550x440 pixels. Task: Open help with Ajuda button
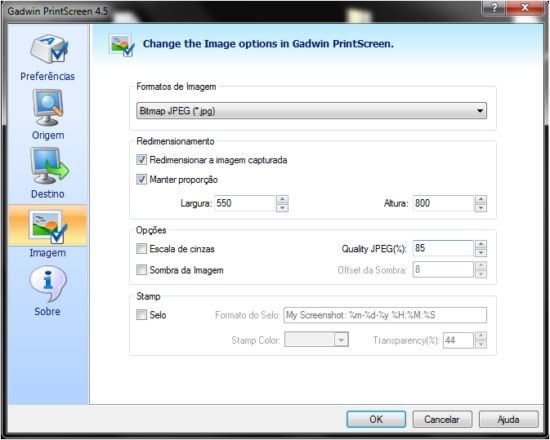pyautogui.click(x=509, y=419)
